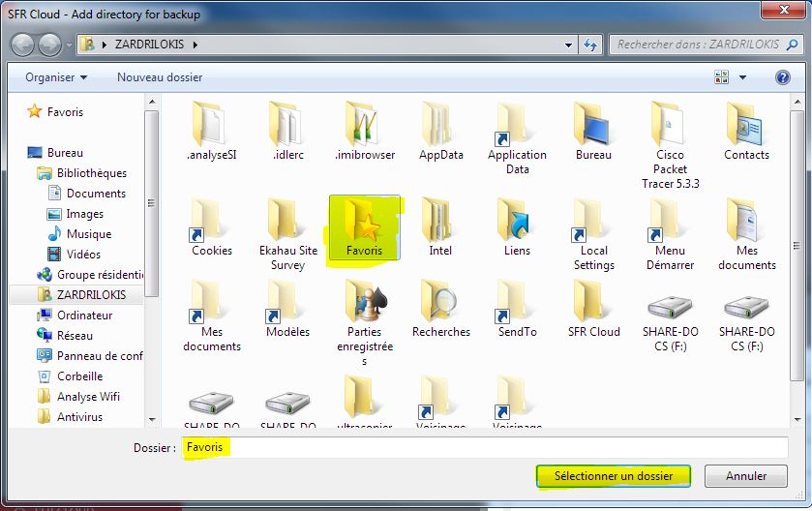Select the Ekahau Site Survey folder
Viewport: 812px width, 511px height.
click(x=288, y=234)
